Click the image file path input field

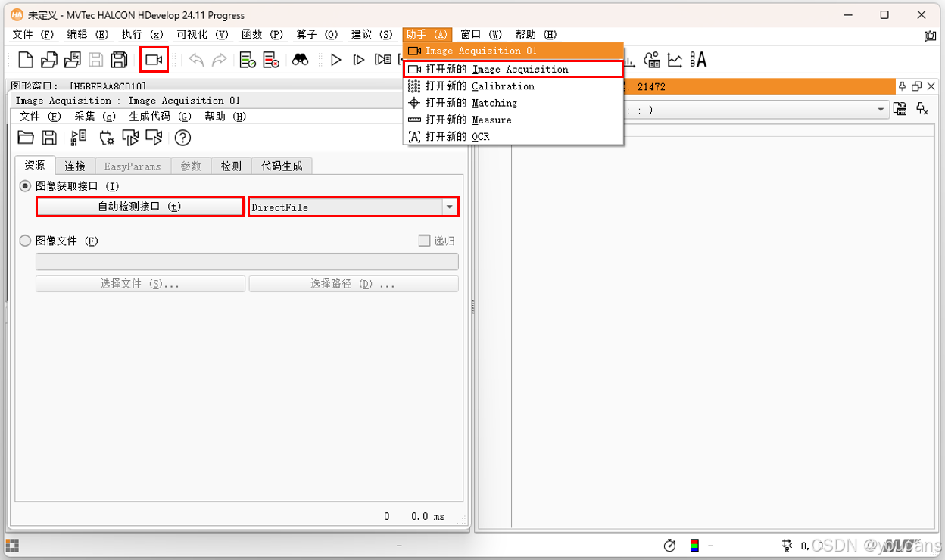pos(247,261)
